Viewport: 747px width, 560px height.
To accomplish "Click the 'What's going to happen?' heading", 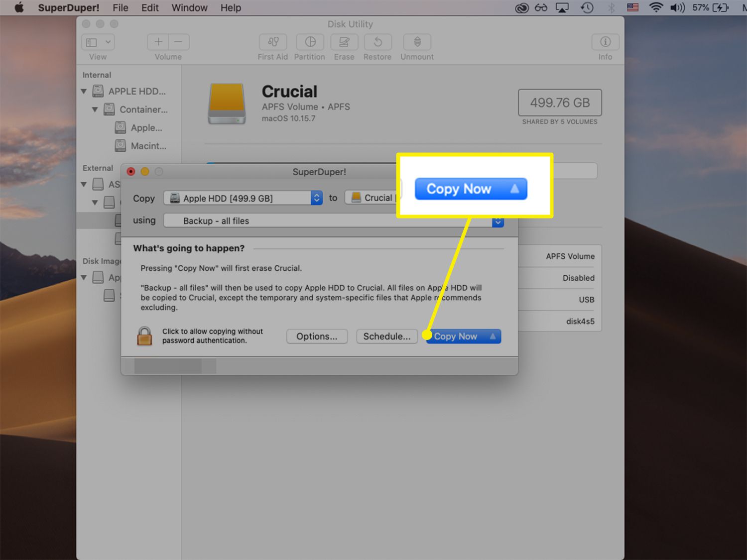I will [189, 248].
